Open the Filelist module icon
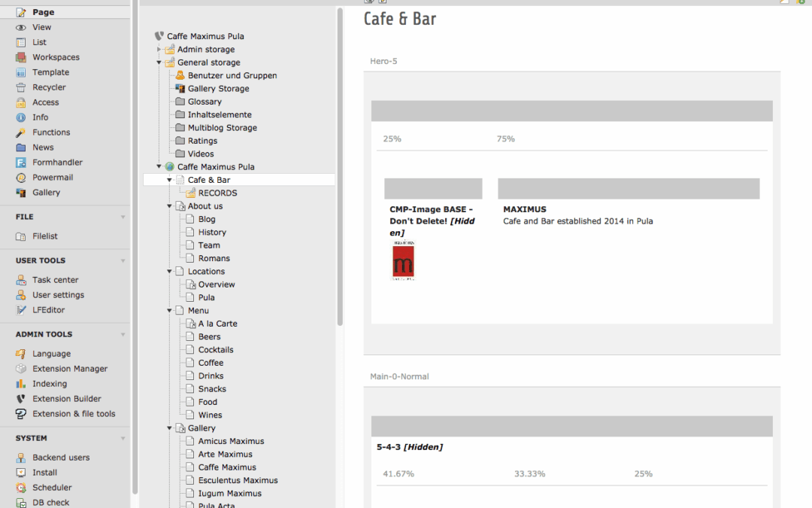The image size is (812, 508). pos(21,236)
